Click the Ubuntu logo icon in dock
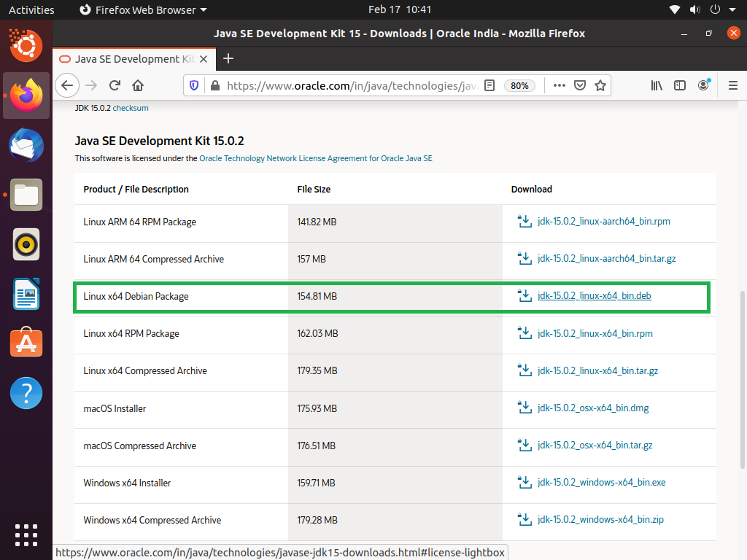Image resolution: width=747 pixels, height=560 pixels. coord(26,45)
